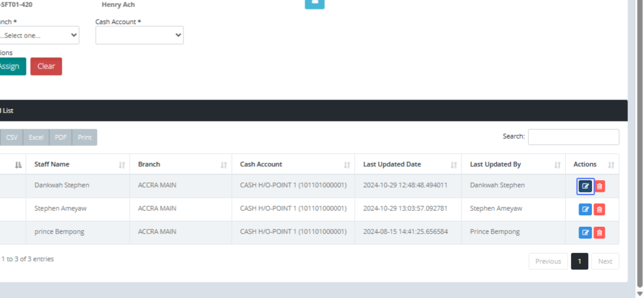644x298 pixels.
Task: Edit the Stephen Ameyaw row entry
Action: (585, 210)
